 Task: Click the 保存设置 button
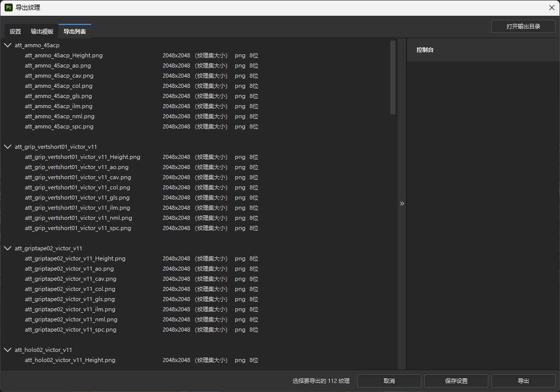pyautogui.click(x=456, y=381)
